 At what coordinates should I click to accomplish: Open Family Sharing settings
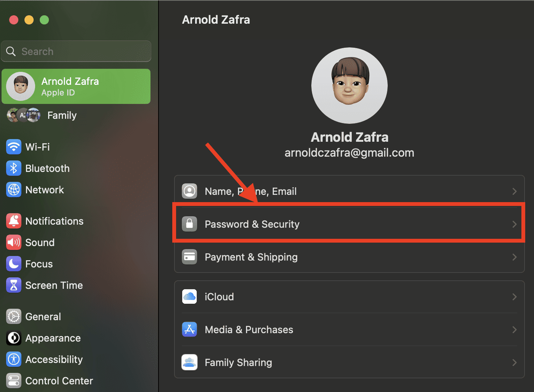(x=238, y=363)
